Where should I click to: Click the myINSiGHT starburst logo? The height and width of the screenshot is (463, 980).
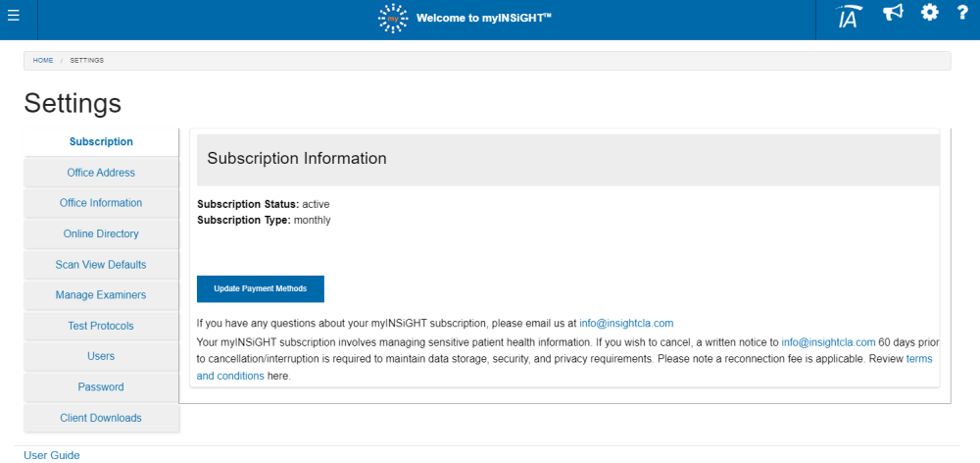click(392, 18)
